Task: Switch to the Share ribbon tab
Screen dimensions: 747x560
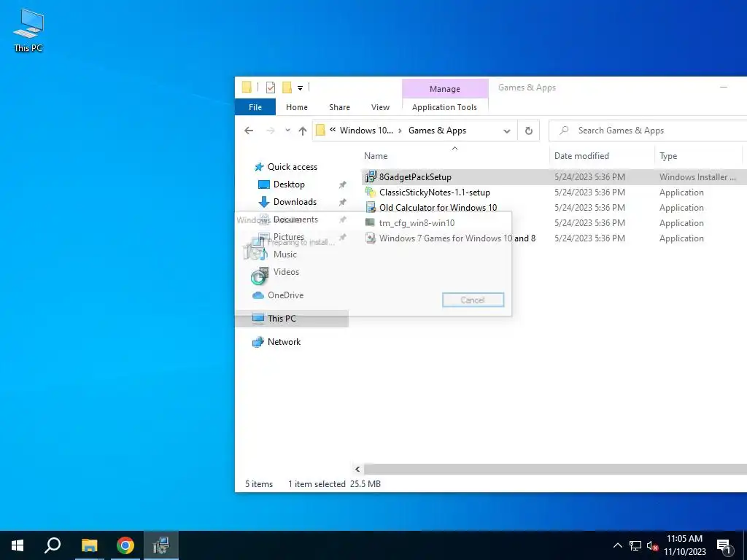Action: pos(339,107)
